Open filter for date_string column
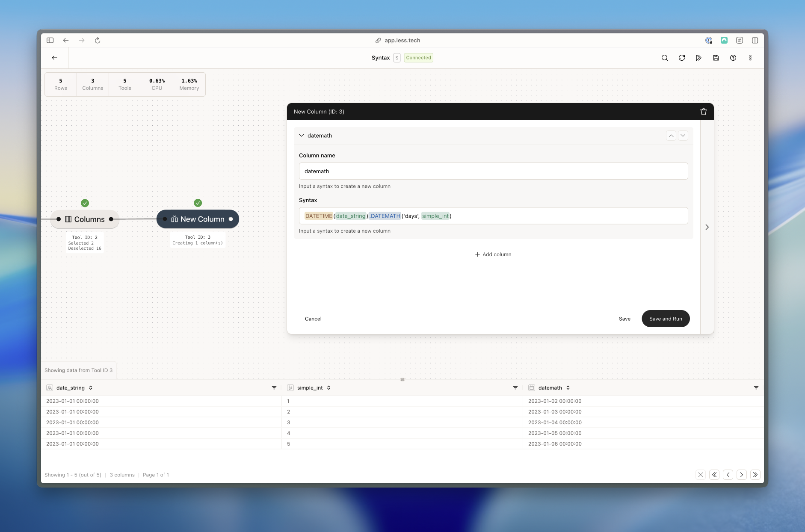 coord(274,388)
